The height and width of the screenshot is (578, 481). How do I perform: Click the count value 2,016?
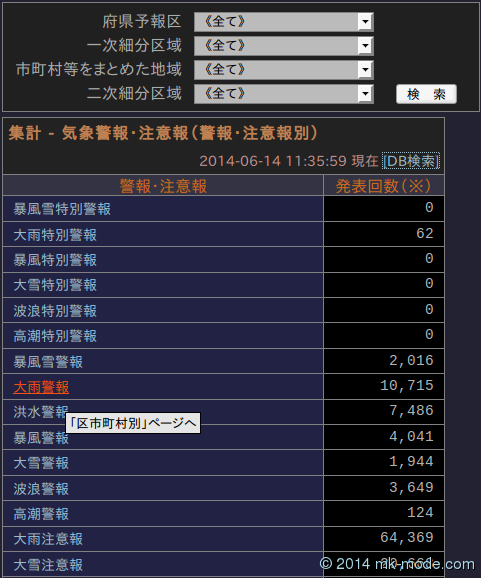click(x=411, y=361)
